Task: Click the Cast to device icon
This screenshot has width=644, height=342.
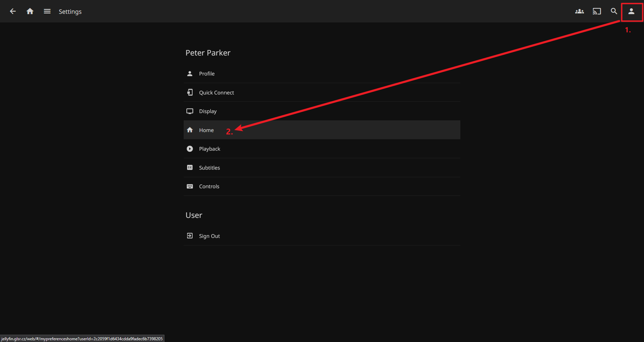Action: [596, 11]
